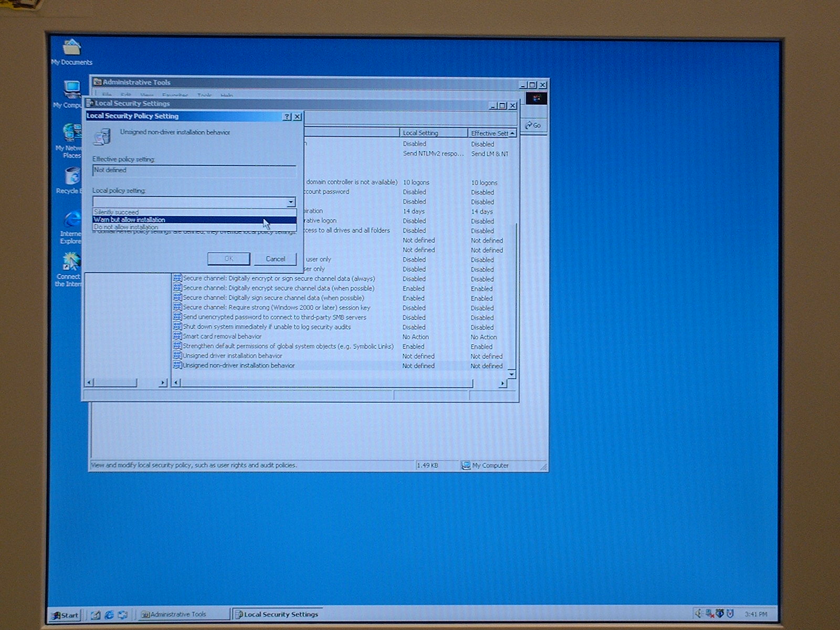Click the dialog's question mark help button

tap(287, 117)
